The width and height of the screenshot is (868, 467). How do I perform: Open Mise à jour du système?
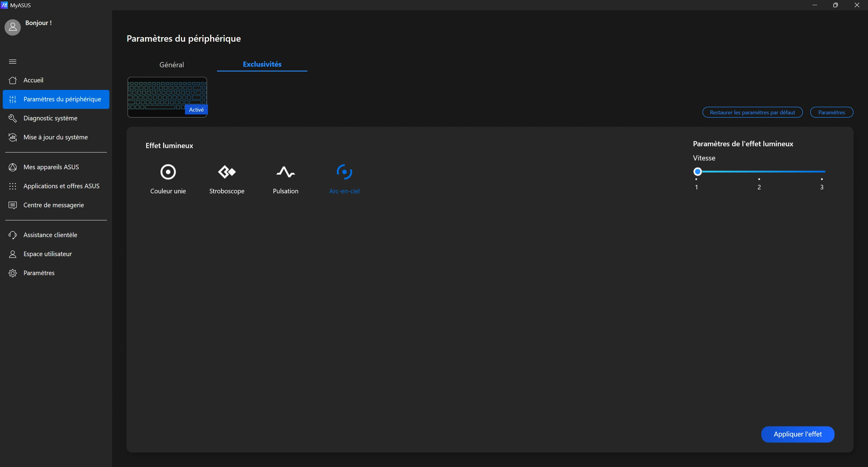pos(56,137)
